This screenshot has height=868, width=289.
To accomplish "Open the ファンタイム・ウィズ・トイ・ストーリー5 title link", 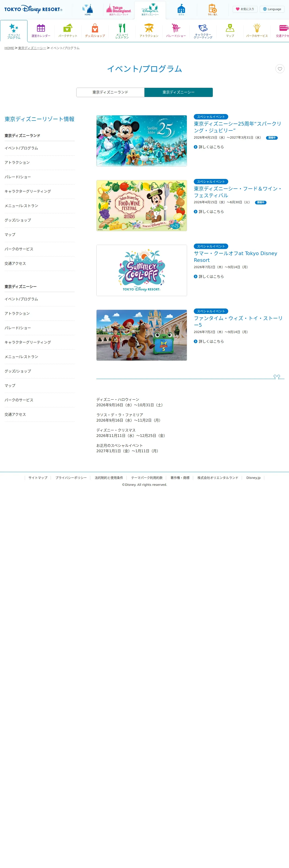I will [238, 322].
